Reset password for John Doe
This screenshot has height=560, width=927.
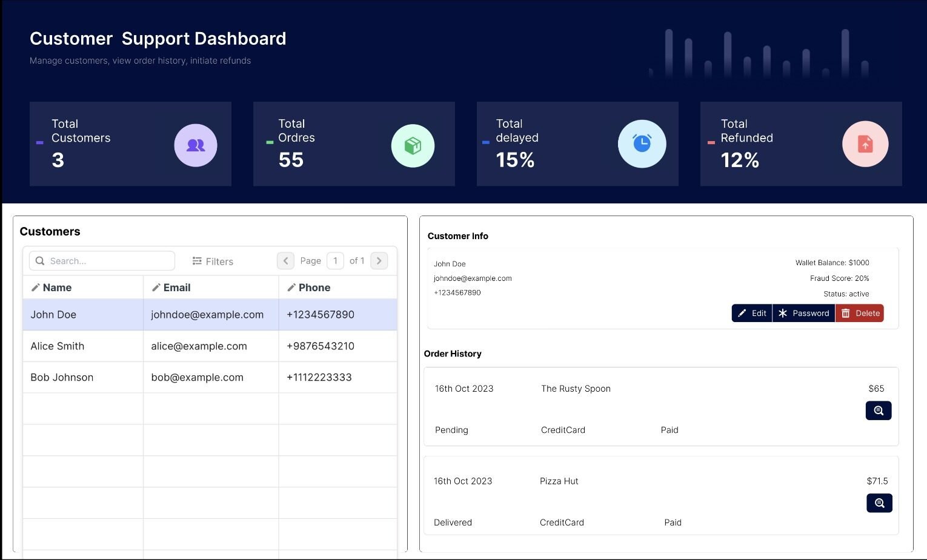(x=803, y=313)
